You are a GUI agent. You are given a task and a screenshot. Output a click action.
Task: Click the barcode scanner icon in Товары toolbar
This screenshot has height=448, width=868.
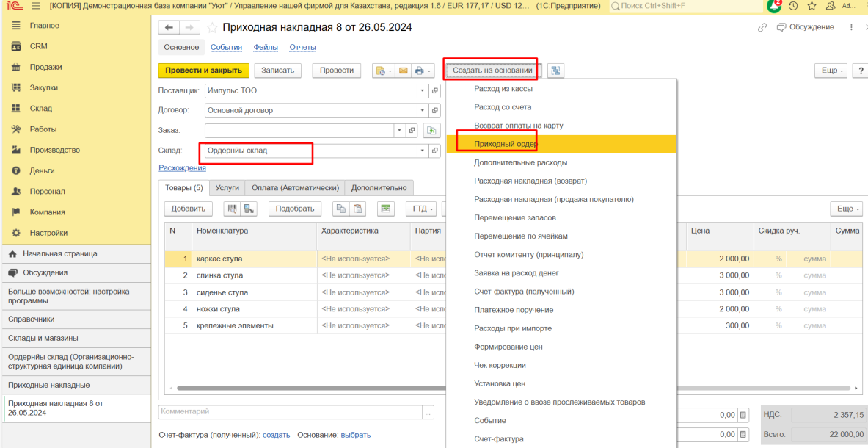pos(233,209)
